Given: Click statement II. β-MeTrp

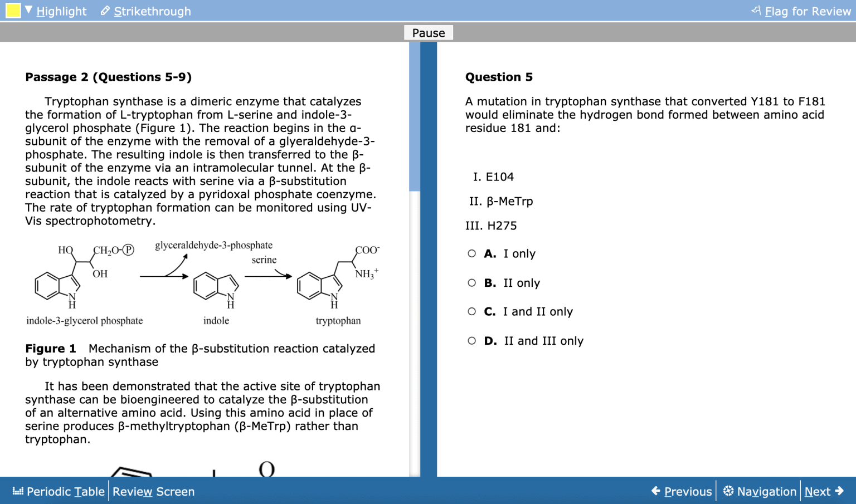Looking at the screenshot, I should 501,202.
